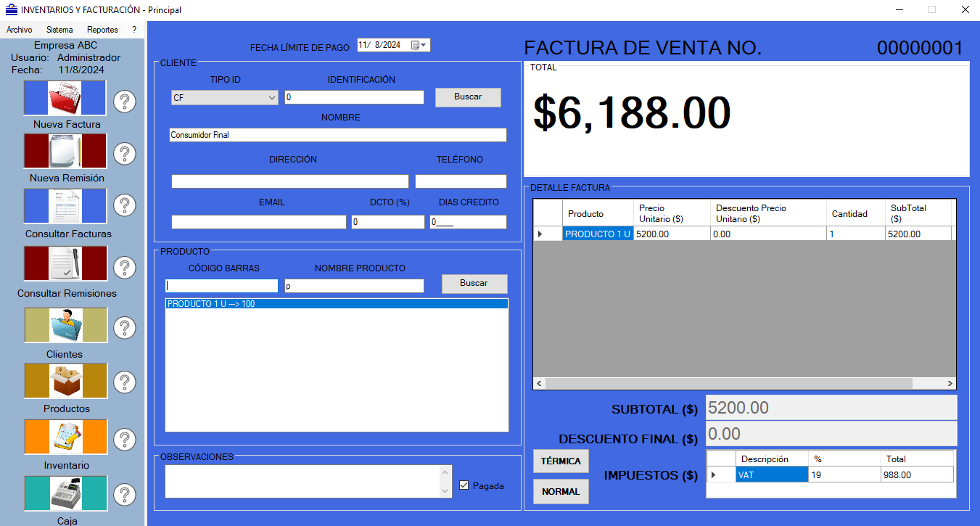The image size is (980, 526).
Task: Open the Reportes menu
Action: (x=102, y=30)
